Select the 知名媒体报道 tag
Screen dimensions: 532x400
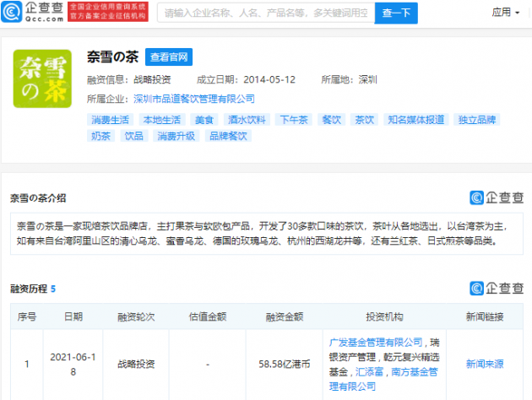[x=416, y=120]
